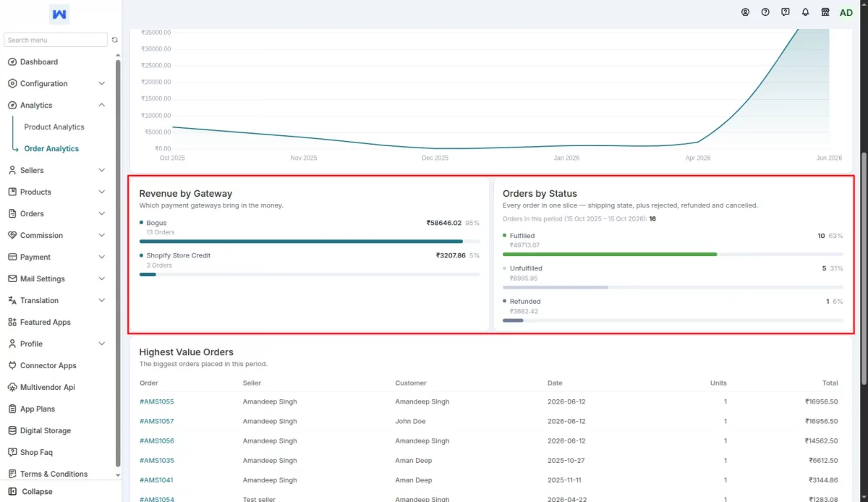Open the Profile menu item
The width and height of the screenshot is (868, 502).
pos(58,344)
